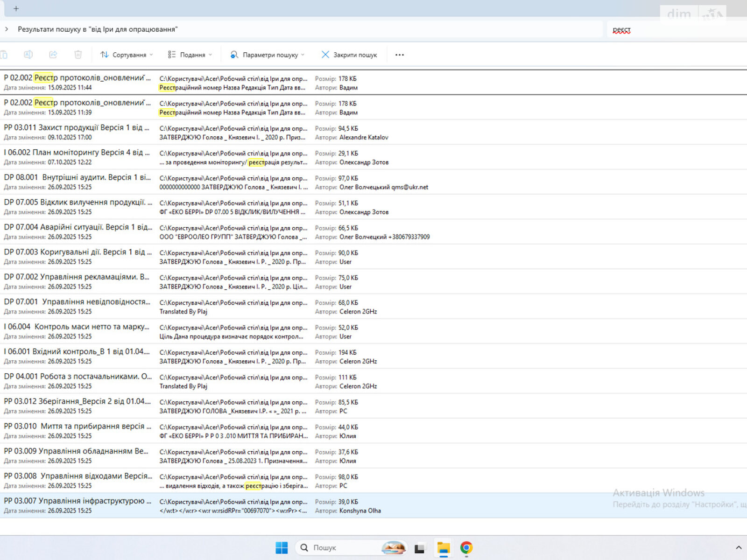This screenshot has width=747, height=560.
Task: Add a new tab with plus button
Action: (x=16, y=8)
